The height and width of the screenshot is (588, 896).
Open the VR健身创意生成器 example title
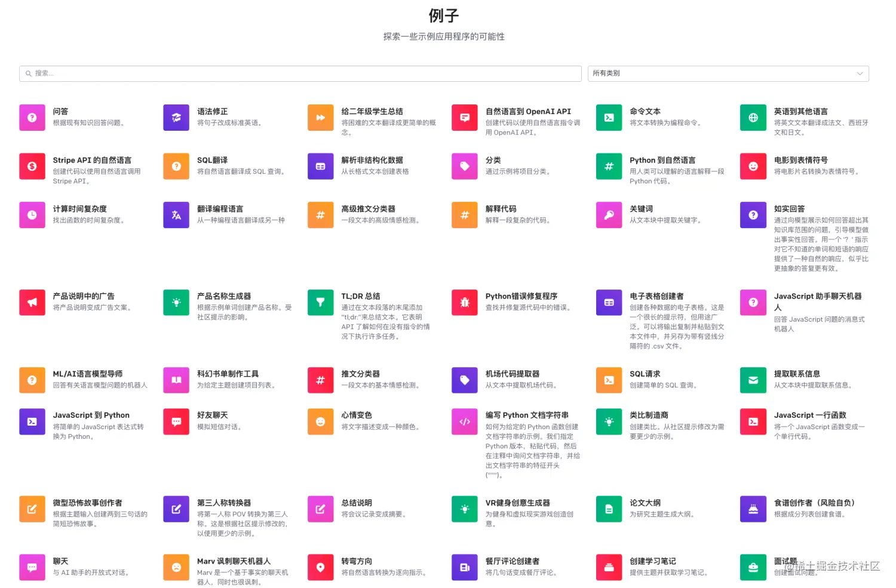pos(518,503)
